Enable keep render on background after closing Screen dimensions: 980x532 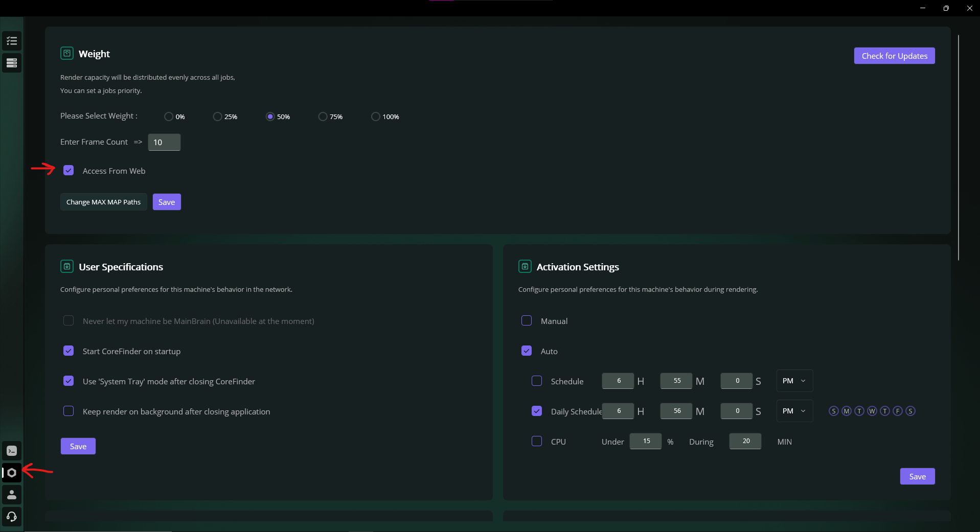68,411
